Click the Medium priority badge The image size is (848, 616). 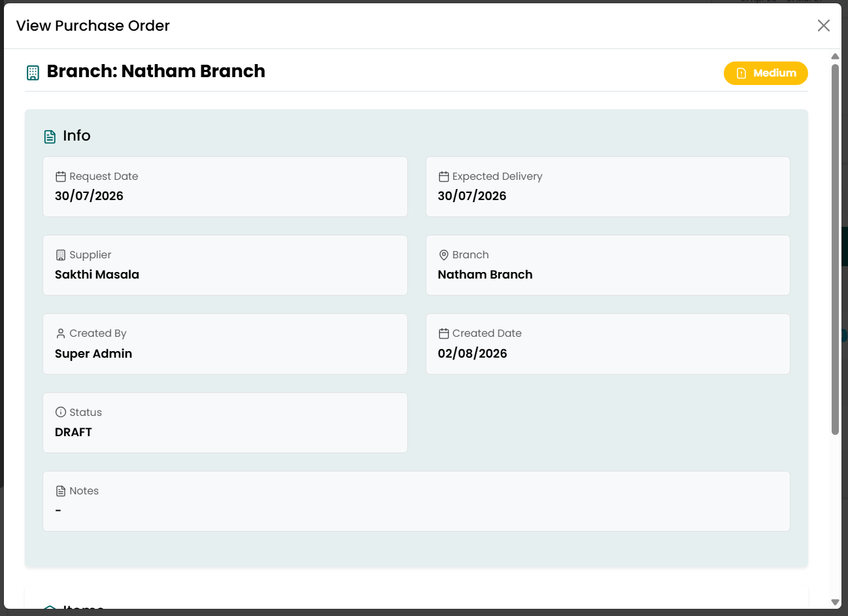click(766, 73)
